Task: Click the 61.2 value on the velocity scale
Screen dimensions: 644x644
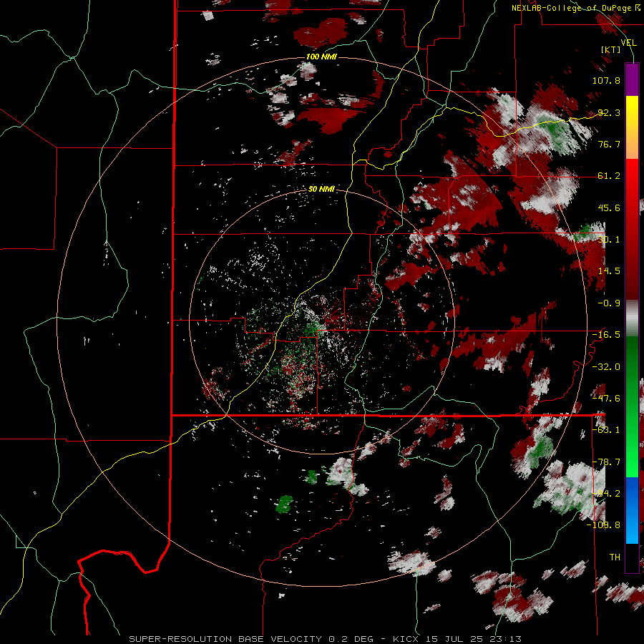Action: point(609,176)
